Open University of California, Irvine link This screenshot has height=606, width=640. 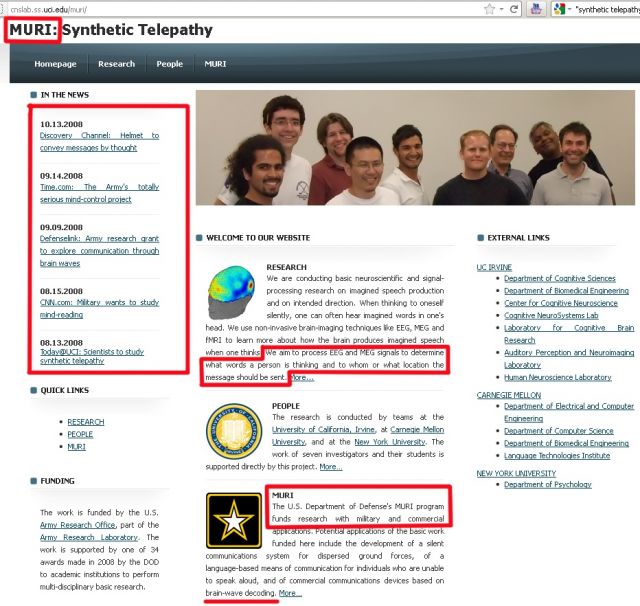pos(323,430)
